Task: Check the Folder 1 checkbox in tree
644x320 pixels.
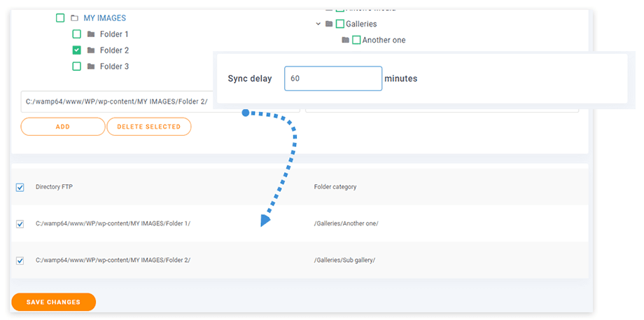Action: pyautogui.click(x=77, y=34)
